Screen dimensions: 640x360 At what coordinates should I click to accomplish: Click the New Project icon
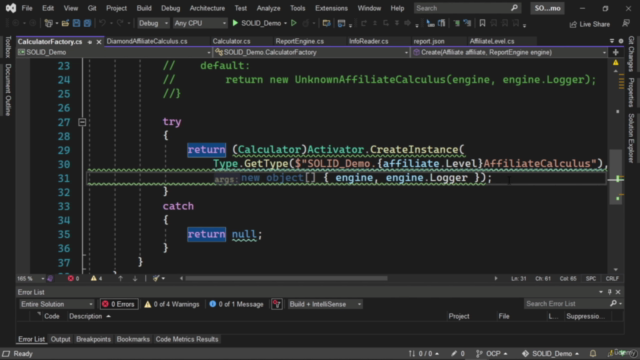tap(49, 24)
